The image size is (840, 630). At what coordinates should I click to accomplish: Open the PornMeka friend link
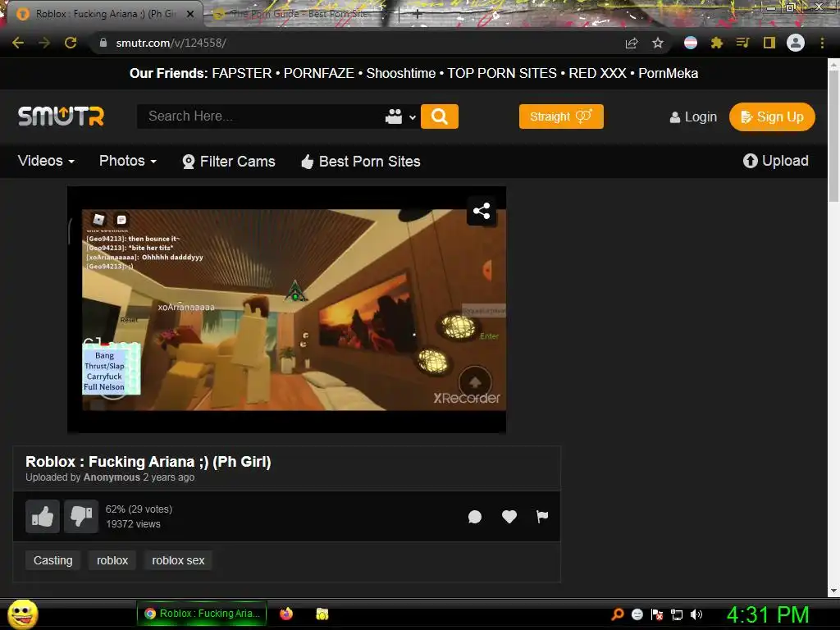click(668, 73)
